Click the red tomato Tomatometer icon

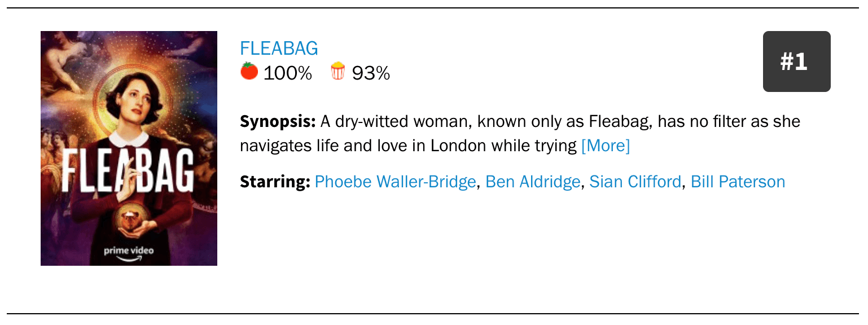click(x=249, y=72)
